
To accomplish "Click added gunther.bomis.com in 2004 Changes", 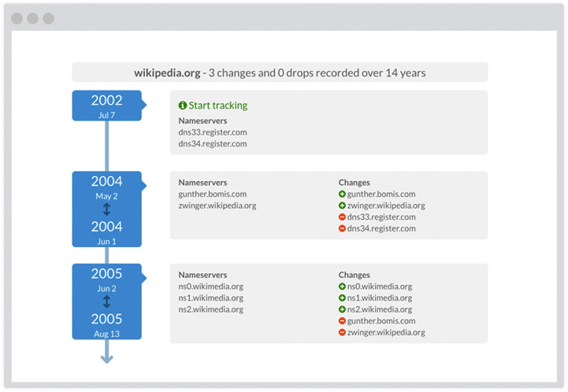I will (x=381, y=194).
